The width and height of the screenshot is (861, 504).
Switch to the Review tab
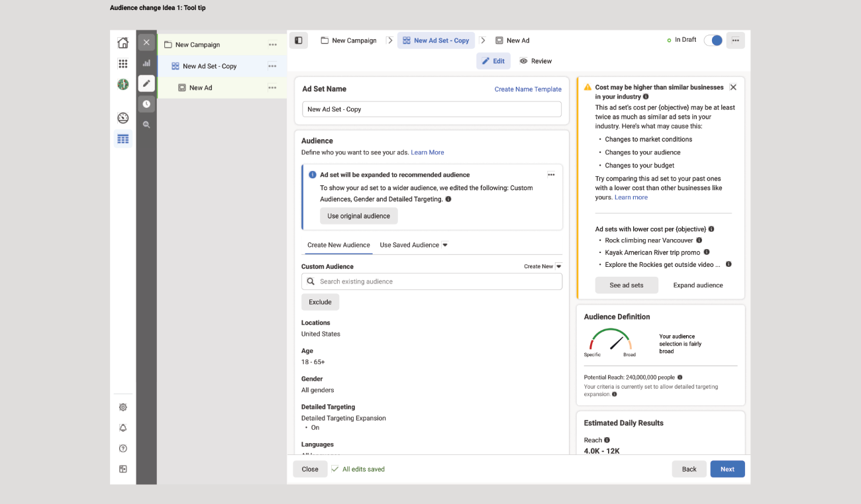point(535,61)
